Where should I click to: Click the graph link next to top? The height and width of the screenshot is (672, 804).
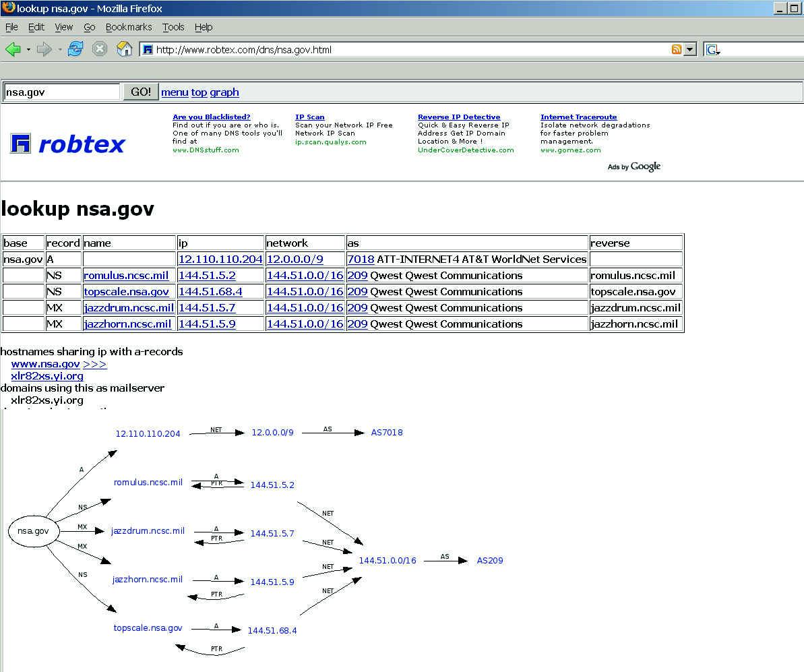click(224, 92)
